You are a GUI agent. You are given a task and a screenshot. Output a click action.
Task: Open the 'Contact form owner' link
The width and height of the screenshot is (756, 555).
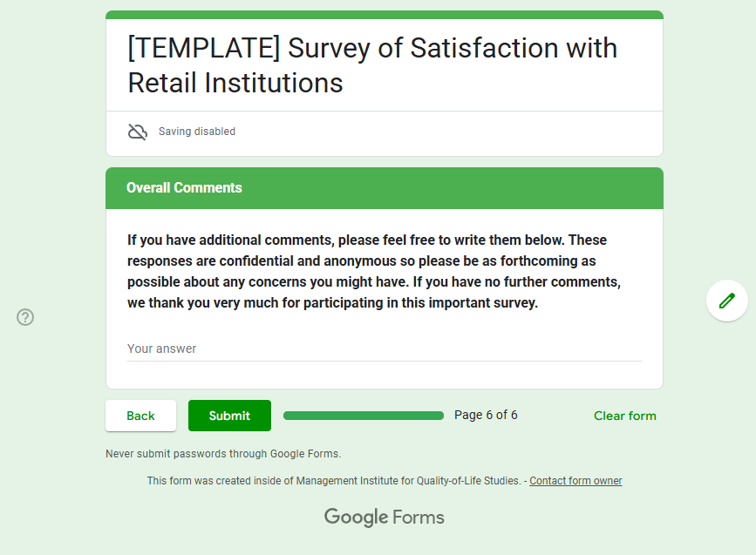tap(576, 481)
